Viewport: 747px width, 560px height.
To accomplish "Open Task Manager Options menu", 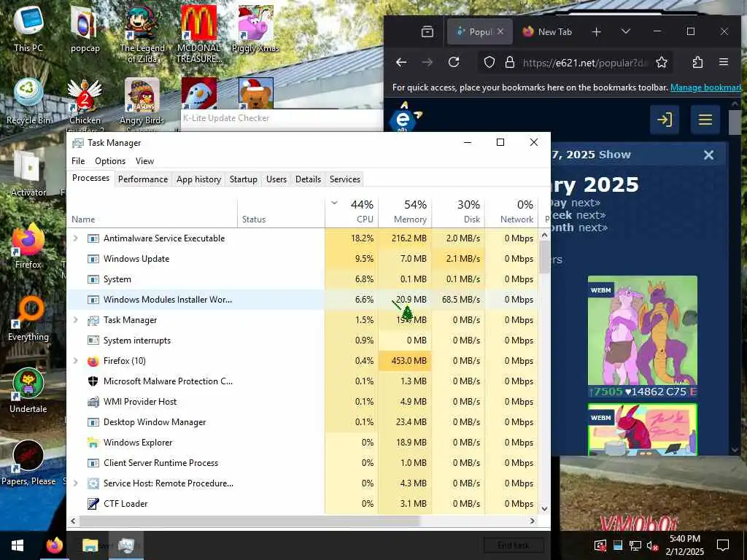I will coord(110,161).
